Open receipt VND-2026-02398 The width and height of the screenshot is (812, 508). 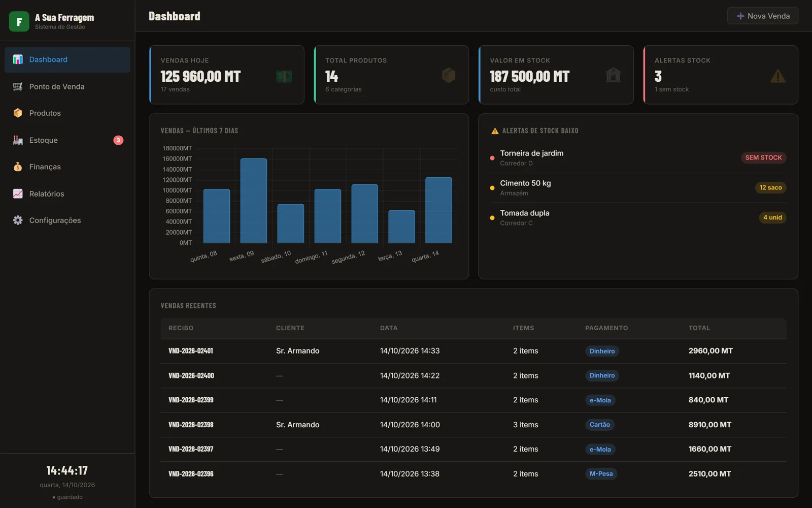tap(191, 425)
